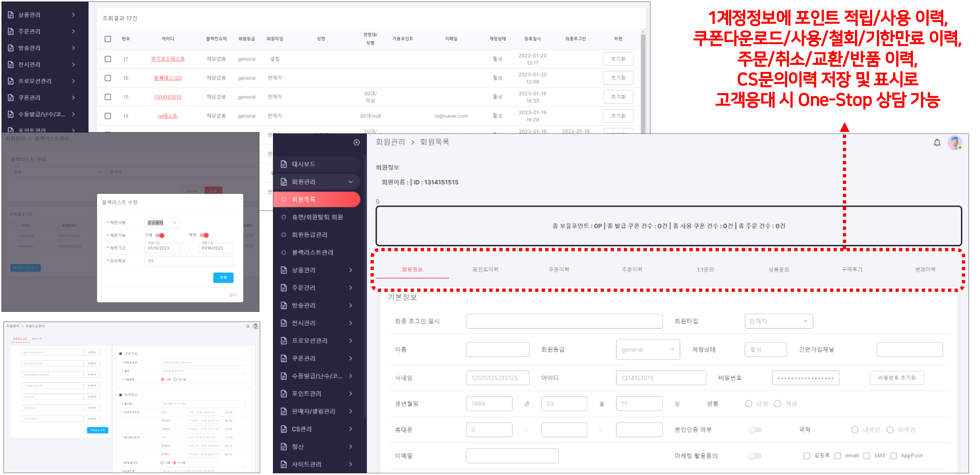Click the 이메일 input field

pyautogui.click(x=512, y=456)
